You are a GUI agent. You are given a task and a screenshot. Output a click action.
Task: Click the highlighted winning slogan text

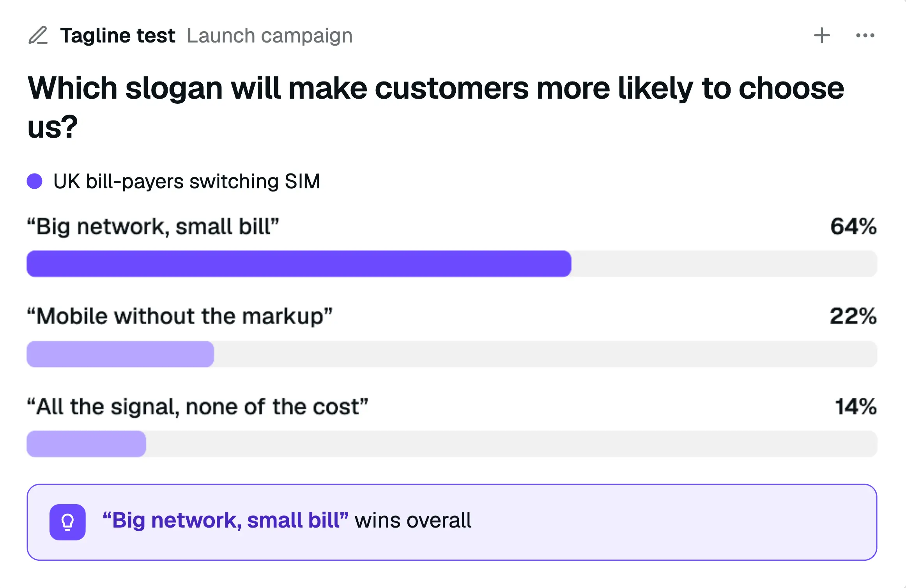tap(225, 521)
